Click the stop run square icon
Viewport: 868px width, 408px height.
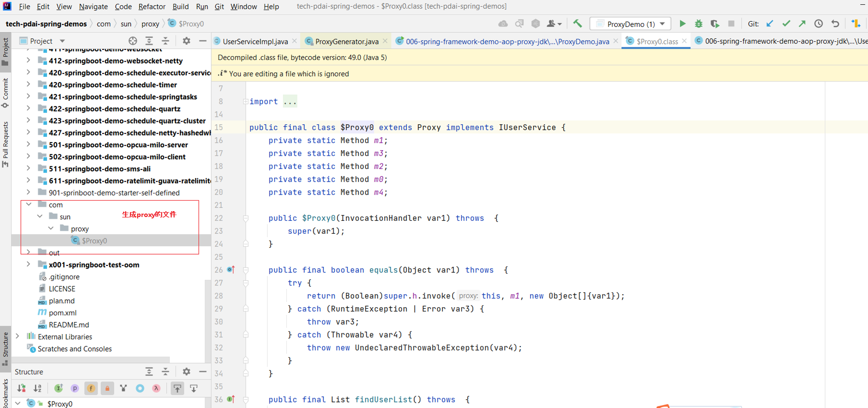coord(731,24)
